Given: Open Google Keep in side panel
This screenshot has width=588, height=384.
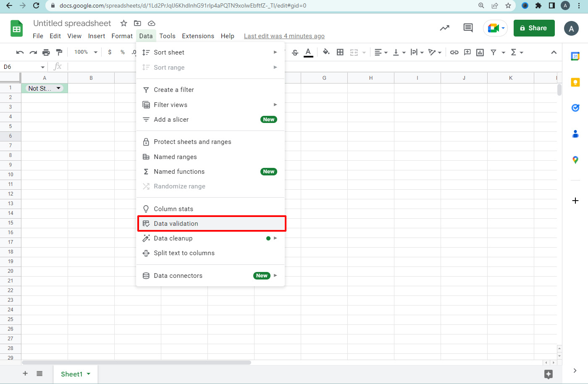Looking at the screenshot, I should click(x=575, y=82).
